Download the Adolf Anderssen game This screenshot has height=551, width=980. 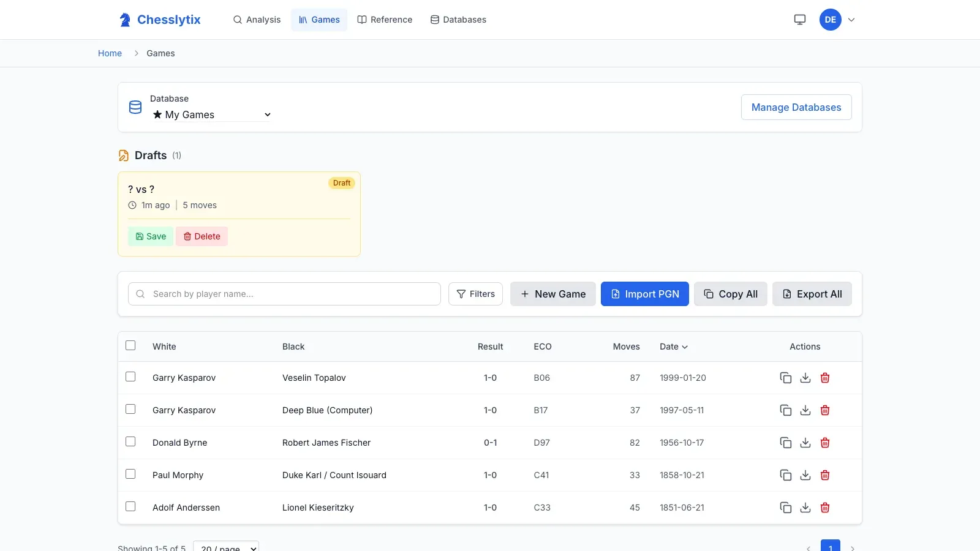click(805, 508)
